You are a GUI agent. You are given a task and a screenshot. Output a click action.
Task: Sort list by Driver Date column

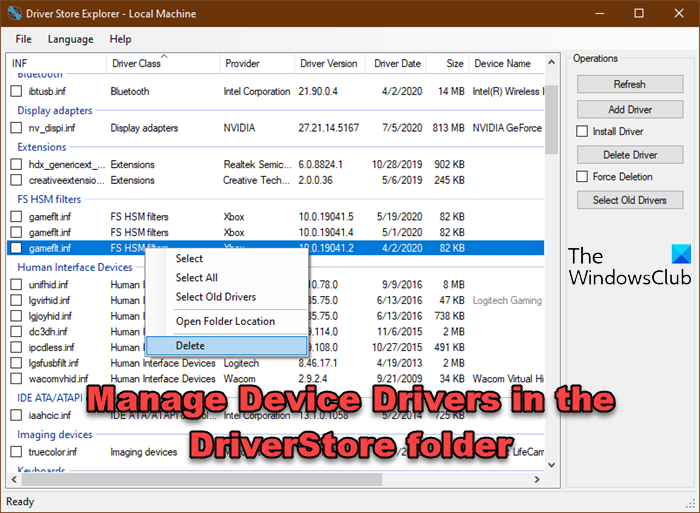[400, 64]
